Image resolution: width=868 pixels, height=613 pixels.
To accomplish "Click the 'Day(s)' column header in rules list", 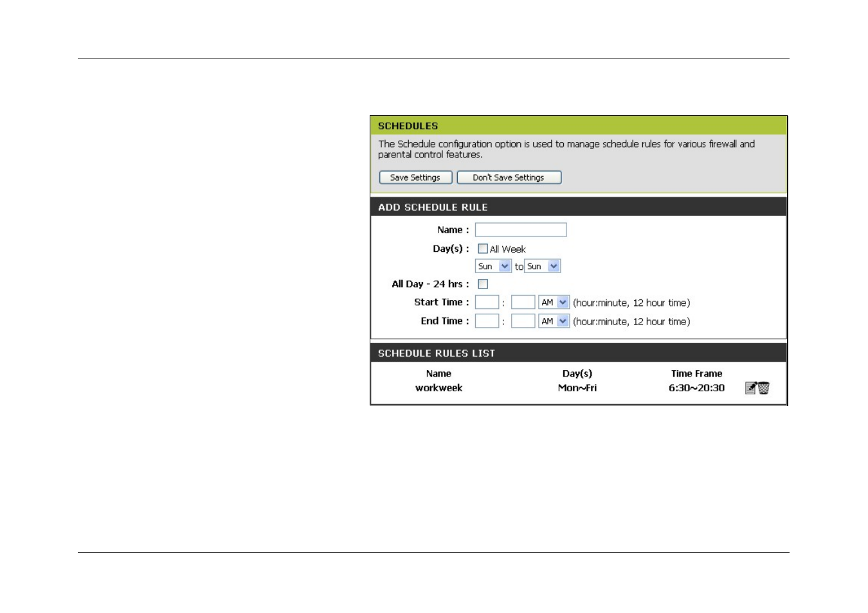I will click(577, 373).
